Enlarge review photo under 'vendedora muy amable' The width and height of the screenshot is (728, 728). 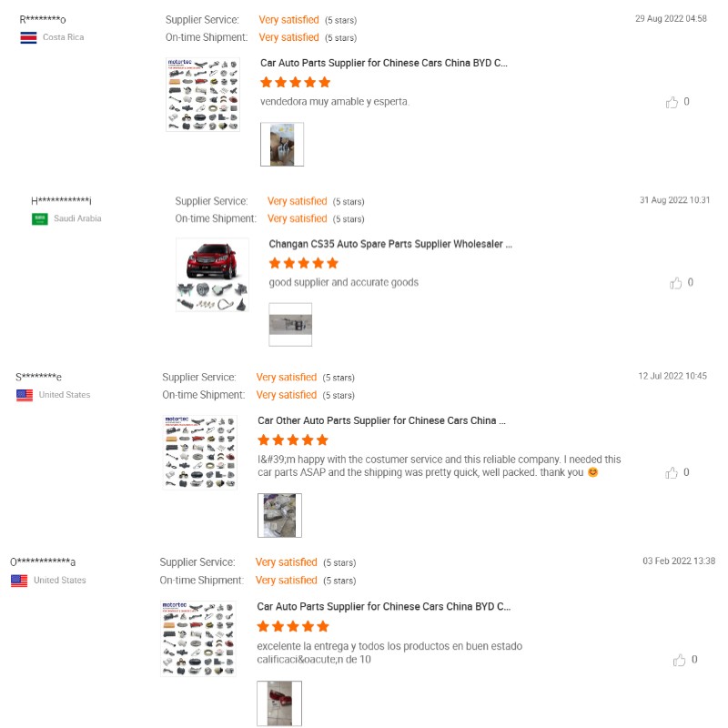[282, 145]
